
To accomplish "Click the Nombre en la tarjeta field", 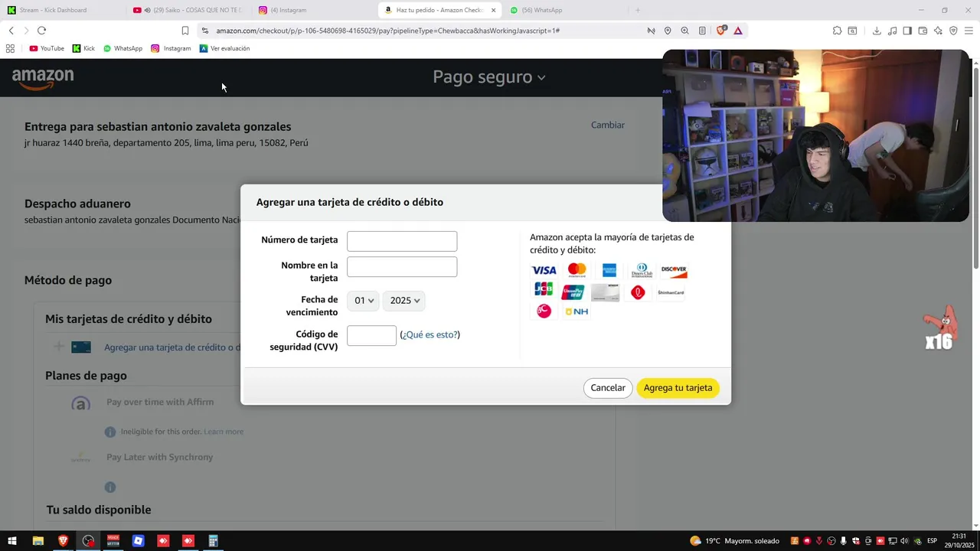I will point(402,267).
